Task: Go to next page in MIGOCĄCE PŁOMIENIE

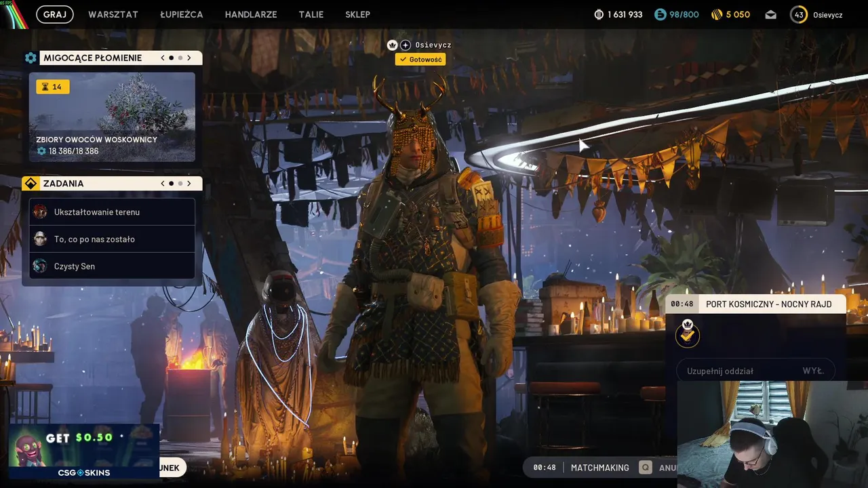Action: coord(189,58)
